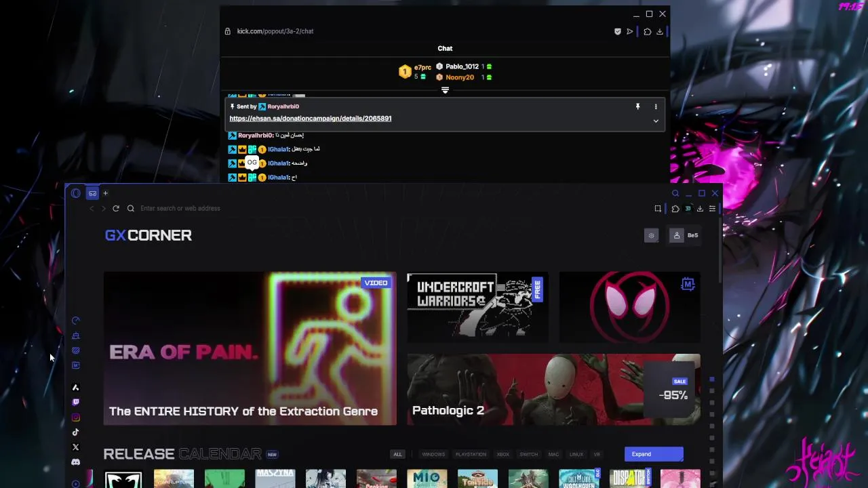The height and width of the screenshot is (488, 868).
Task: Open shield icon in chat window toolbar
Action: 618,31
